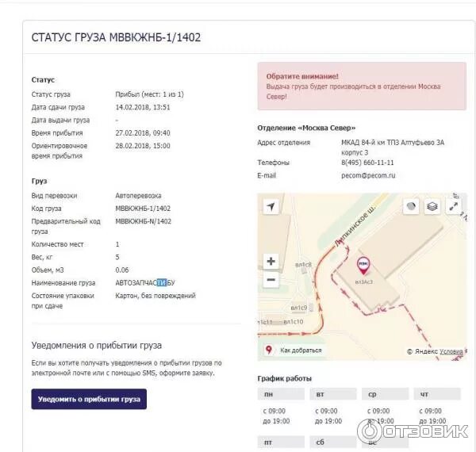
Task: Click the pink Обратите внимание notice box
Action: (362, 86)
